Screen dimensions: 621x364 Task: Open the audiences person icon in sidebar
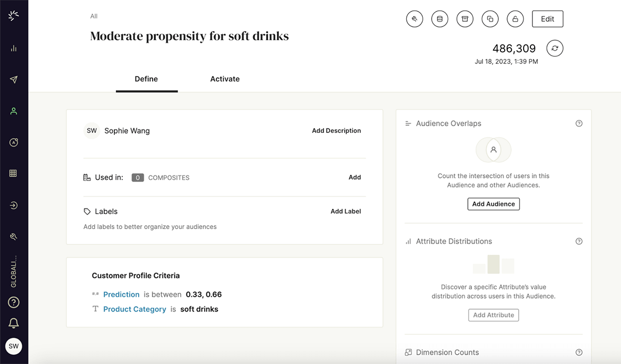14,111
